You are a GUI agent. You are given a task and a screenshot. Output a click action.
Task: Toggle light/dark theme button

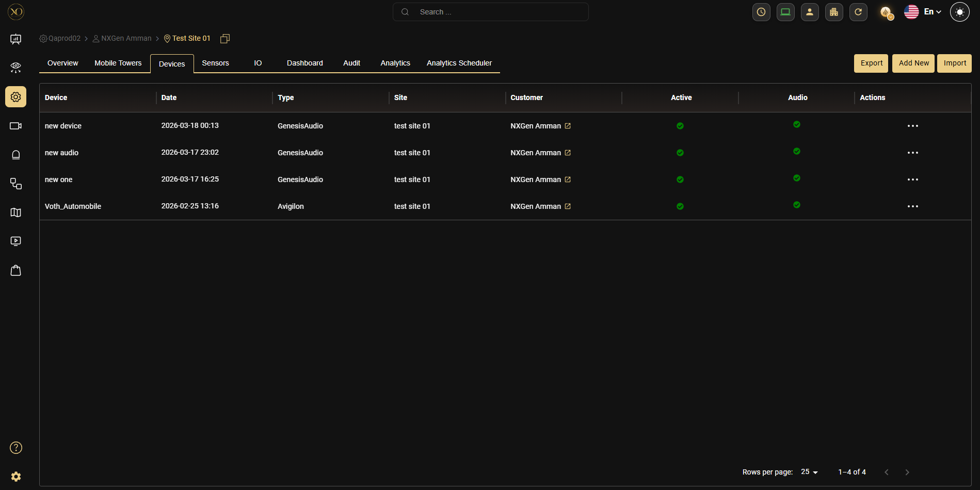959,12
